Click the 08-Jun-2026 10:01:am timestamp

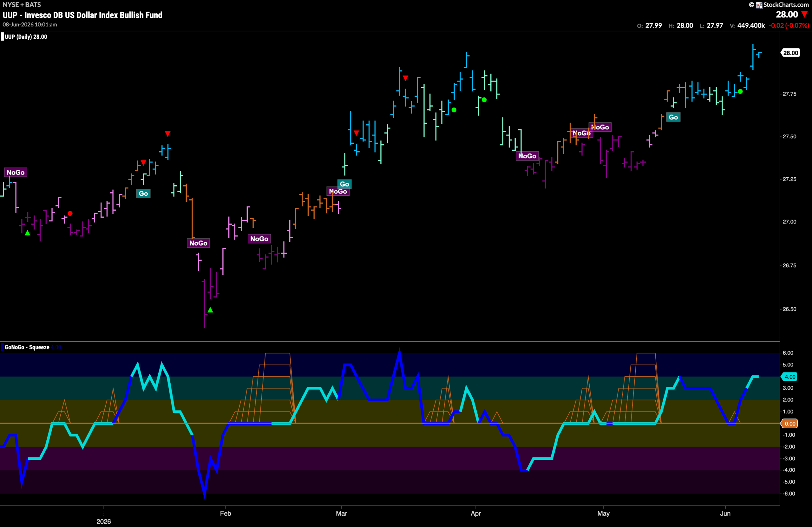pyautogui.click(x=30, y=24)
